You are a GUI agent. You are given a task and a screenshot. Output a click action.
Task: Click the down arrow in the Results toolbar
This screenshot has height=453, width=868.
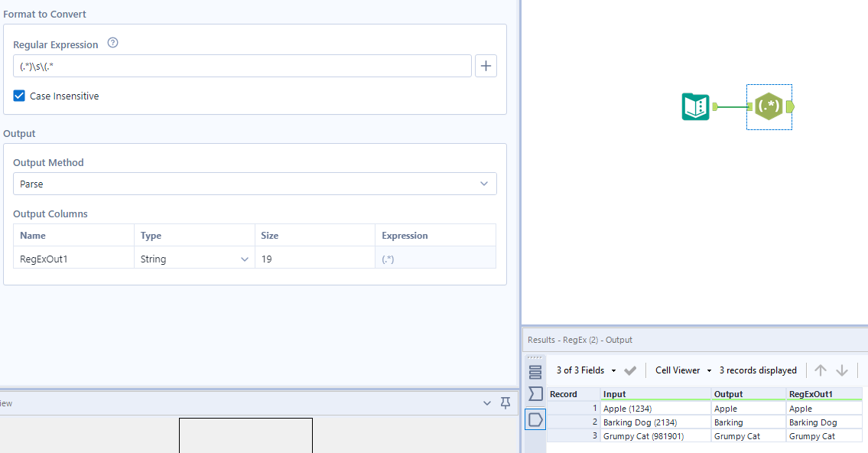click(842, 370)
